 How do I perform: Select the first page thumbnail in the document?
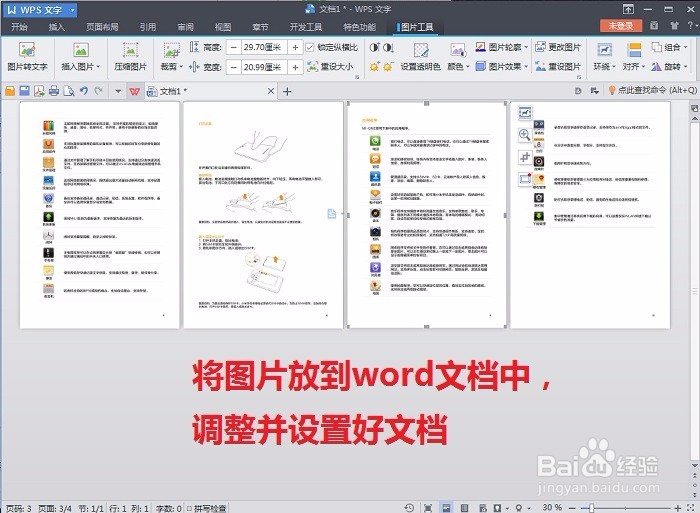(99, 215)
